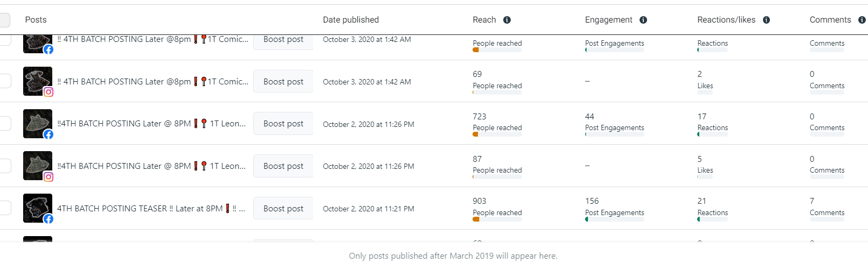Click Facebook badge on the TEASER post
The height and width of the screenshot is (263, 868).
pyautogui.click(x=48, y=219)
